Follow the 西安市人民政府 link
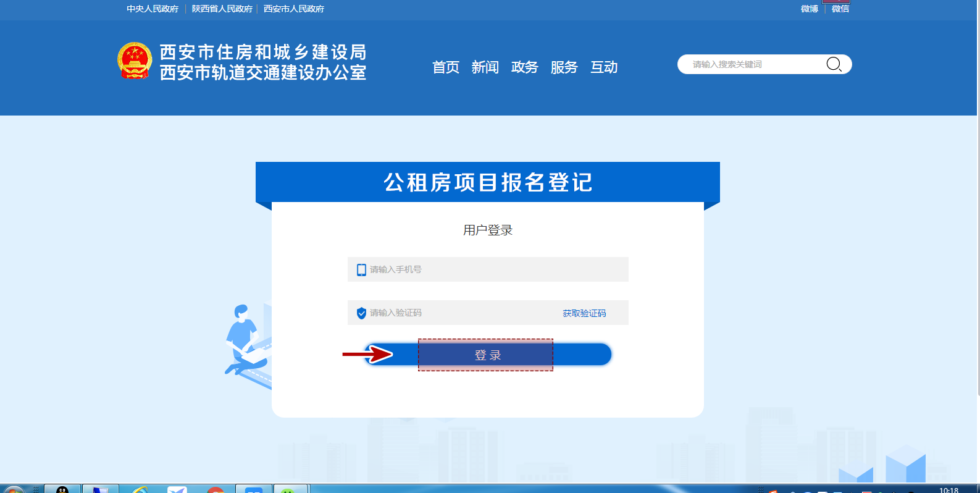This screenshot has width=980, height=493. point(294,9)
